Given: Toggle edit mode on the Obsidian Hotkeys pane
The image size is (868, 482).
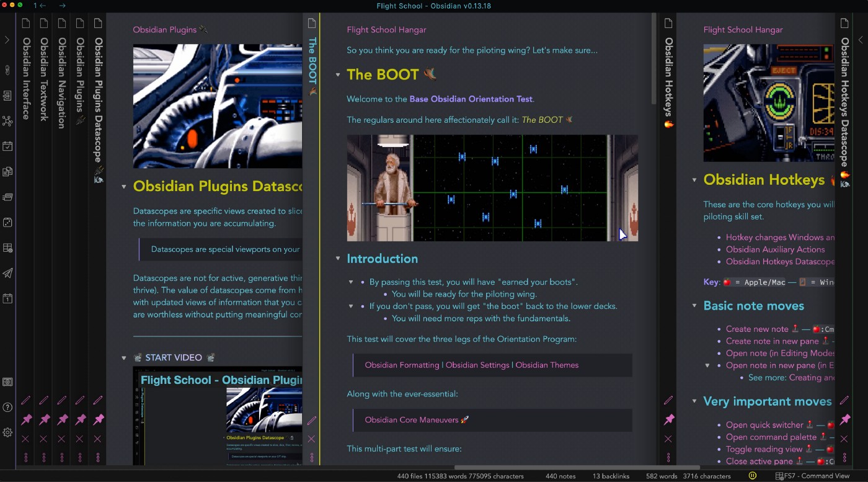Looking at the screenshot, I should pos(669,400).
